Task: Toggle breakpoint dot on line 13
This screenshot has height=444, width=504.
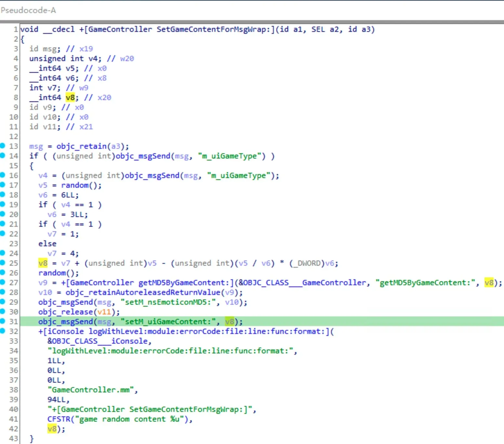Action: [3, 146]
